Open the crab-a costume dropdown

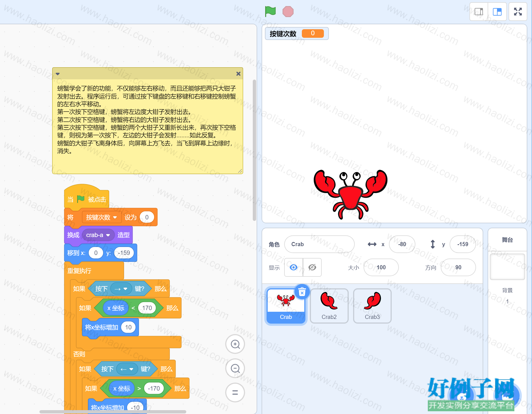pyautogui.click(x=98, y=235)
